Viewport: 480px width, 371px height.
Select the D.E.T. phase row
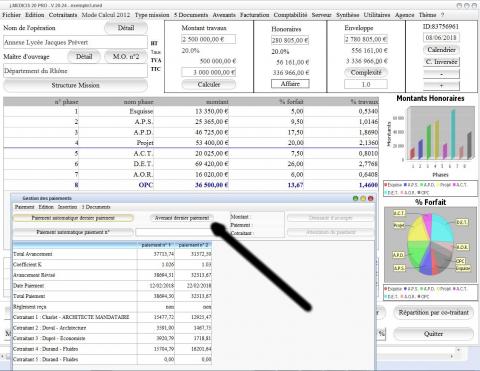tap(191, 164)
